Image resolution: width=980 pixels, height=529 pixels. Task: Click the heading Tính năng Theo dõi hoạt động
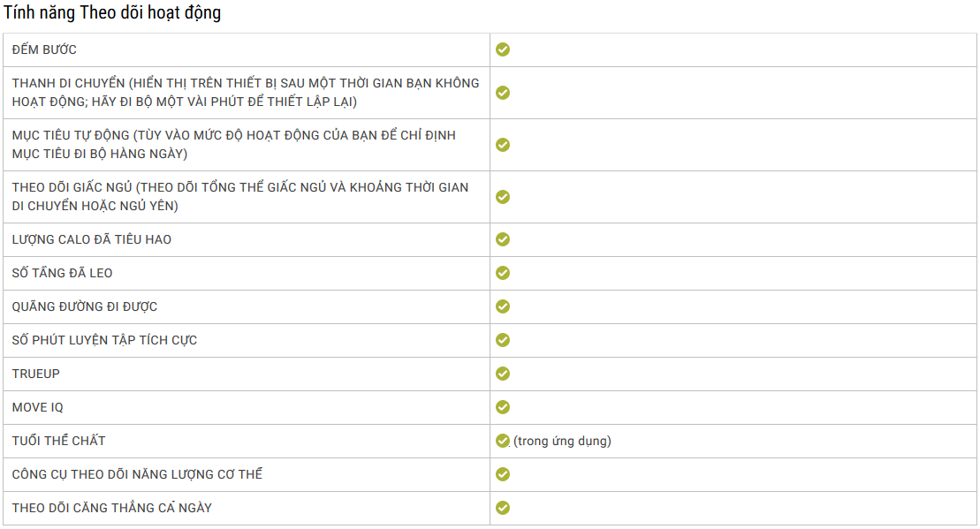point(112,12)
